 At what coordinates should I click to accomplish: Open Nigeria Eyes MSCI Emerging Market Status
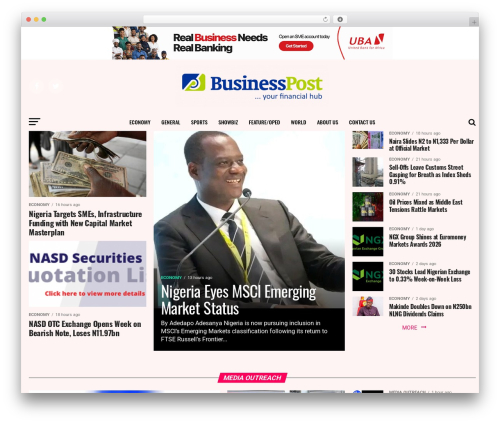point(238,300)
